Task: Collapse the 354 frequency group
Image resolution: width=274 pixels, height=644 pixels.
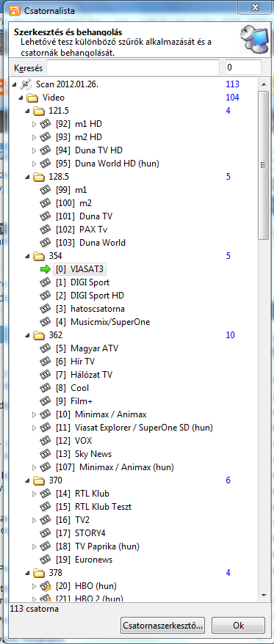Action: point(28,256)
